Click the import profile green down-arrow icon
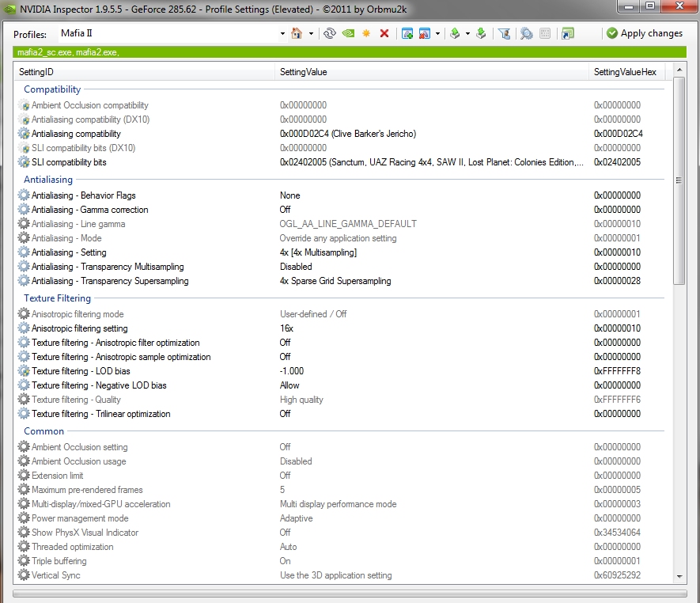This screenshot has width=700, height=603. [481, 33]
